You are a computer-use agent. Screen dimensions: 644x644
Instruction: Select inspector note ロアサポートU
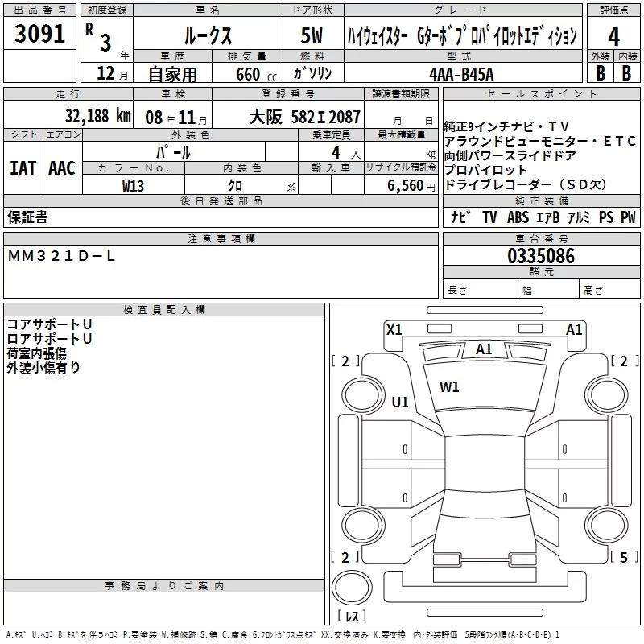pyautogui.click(x=49, y=339)
